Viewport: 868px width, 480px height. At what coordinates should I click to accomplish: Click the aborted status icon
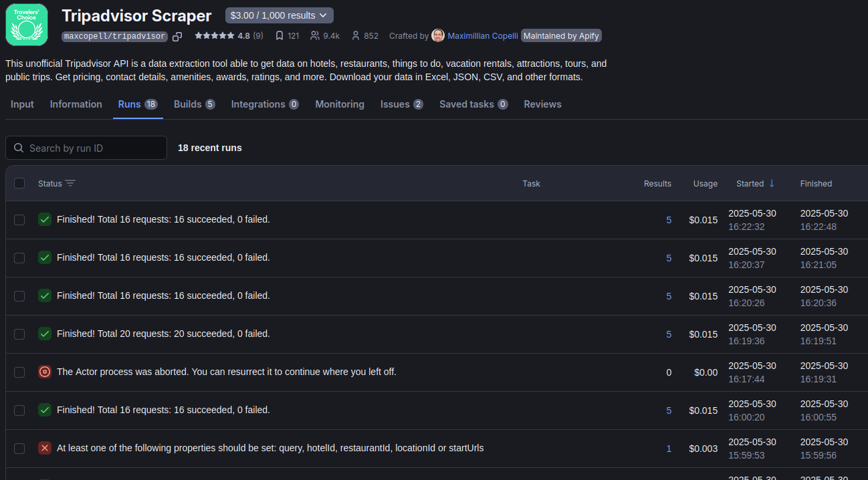click(x=45, y=372)
